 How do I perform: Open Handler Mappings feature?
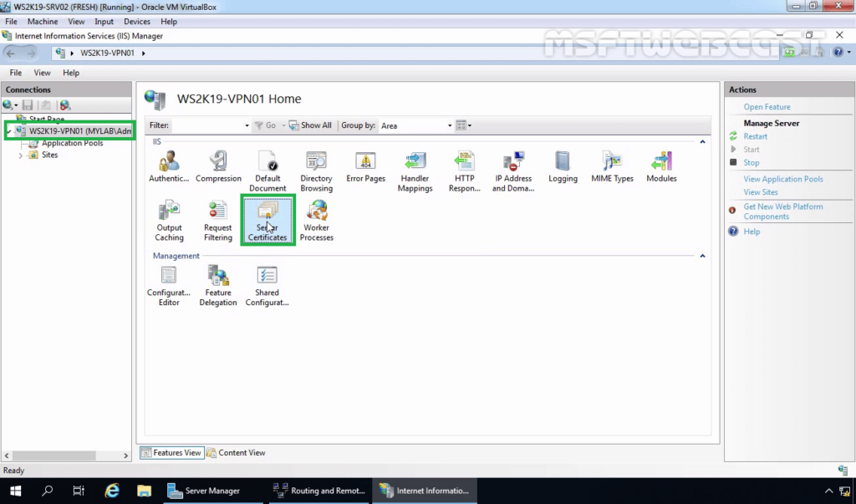click(415, 171)
